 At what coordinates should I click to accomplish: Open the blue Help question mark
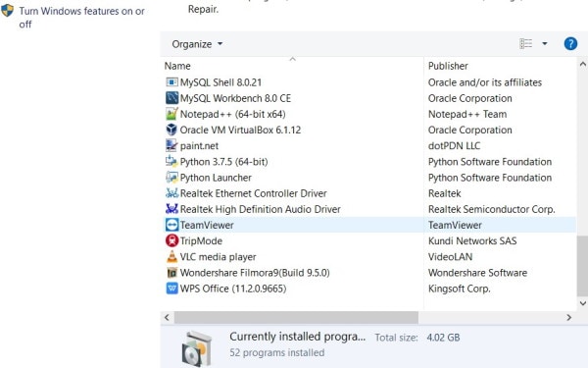[x=570, y=43]
